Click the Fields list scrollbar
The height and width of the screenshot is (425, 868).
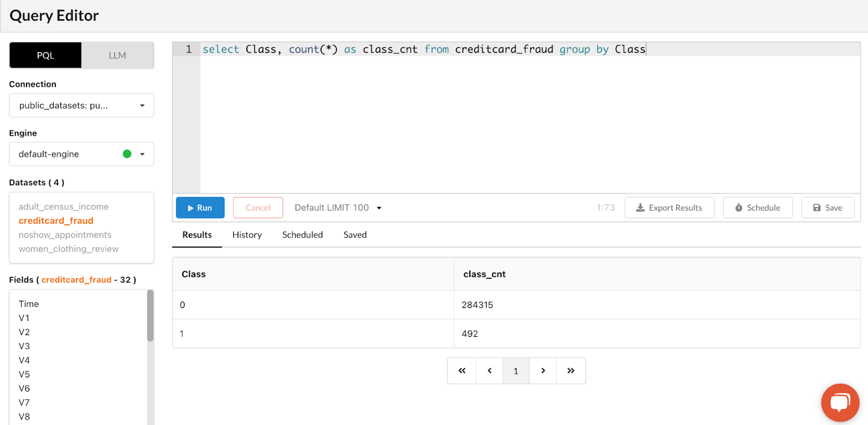tap(150, 316)
